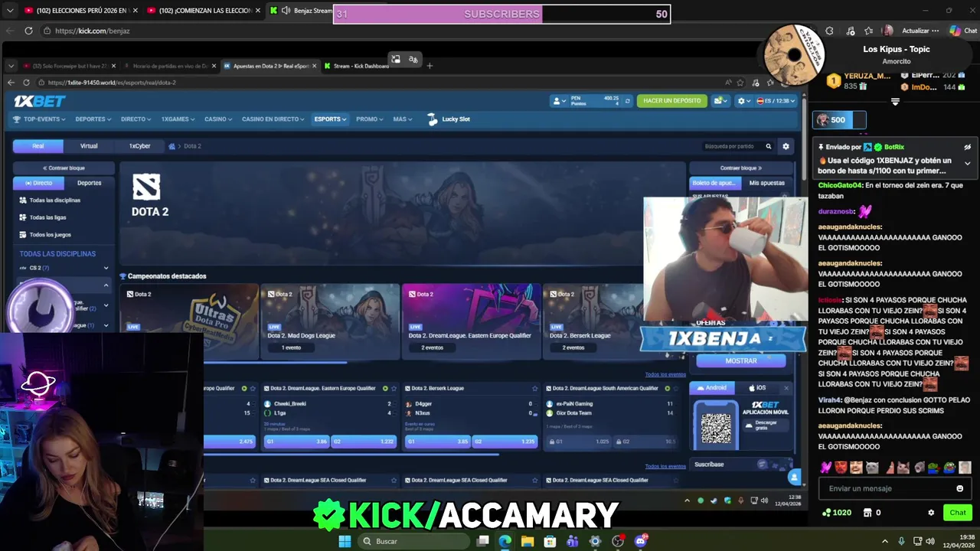This screenshot has width=980, height=551.
Task: Favorite the Dota 2. Berserk League match card
Action: (535, 388)
